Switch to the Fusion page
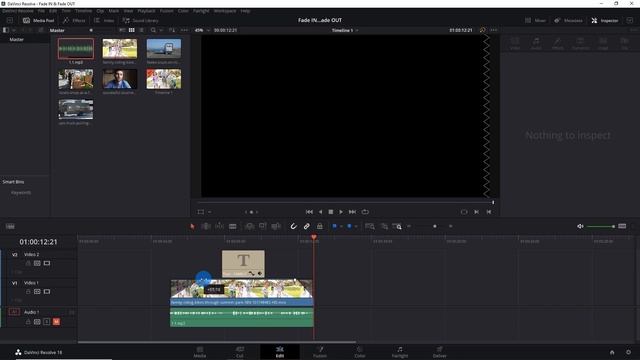This screenshot has width=640, height=360. (x=320, y=352)
